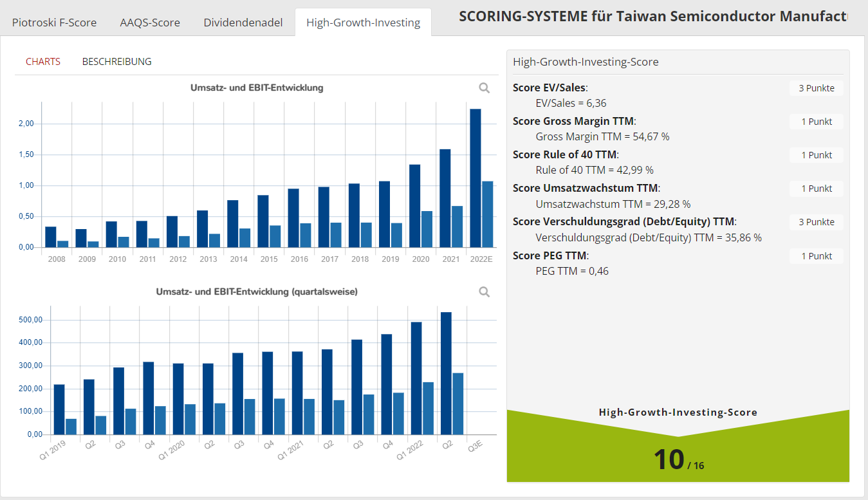The height and width of the screenshot is (500, 868).
Task: Click the High-Growth-Investing tab
Action: coord(363,23)
